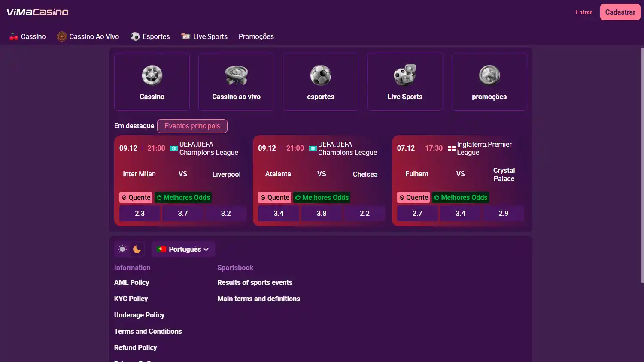Pick odds 3.2 for Liverpool win
The image size is (644, 362).
tap(226, 213)
